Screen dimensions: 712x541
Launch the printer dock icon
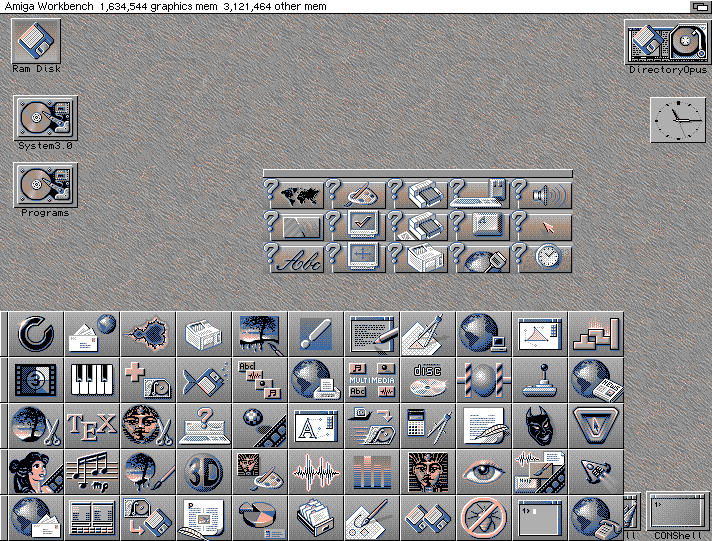pos(204,334)
